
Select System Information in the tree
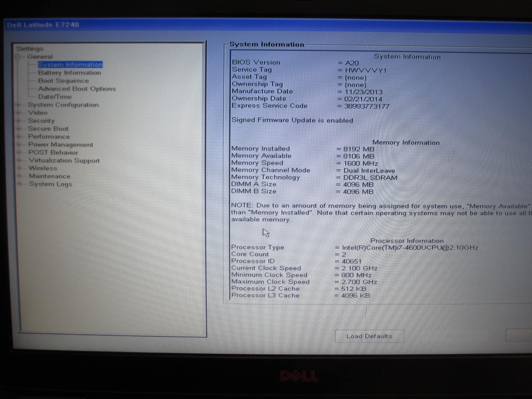(x=70, y=64)
